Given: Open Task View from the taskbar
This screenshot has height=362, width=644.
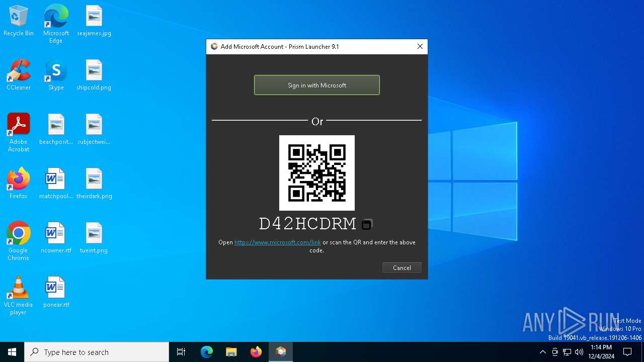Looking at the screenshot, I should (181, 352).
